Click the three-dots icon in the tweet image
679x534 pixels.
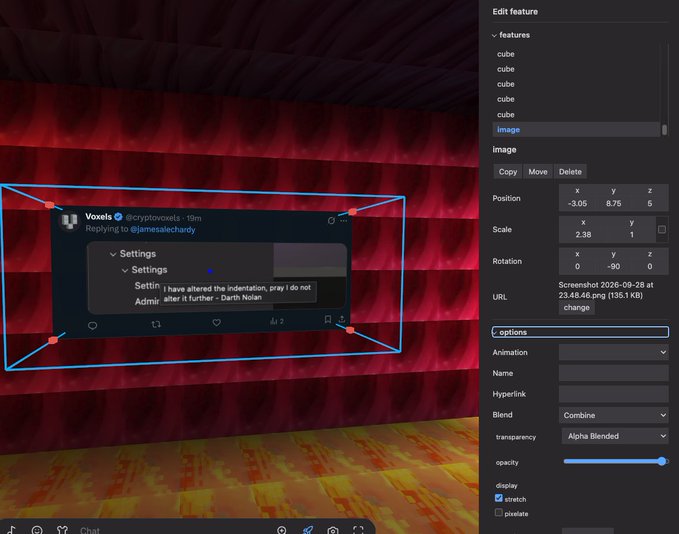pos(343,220)
